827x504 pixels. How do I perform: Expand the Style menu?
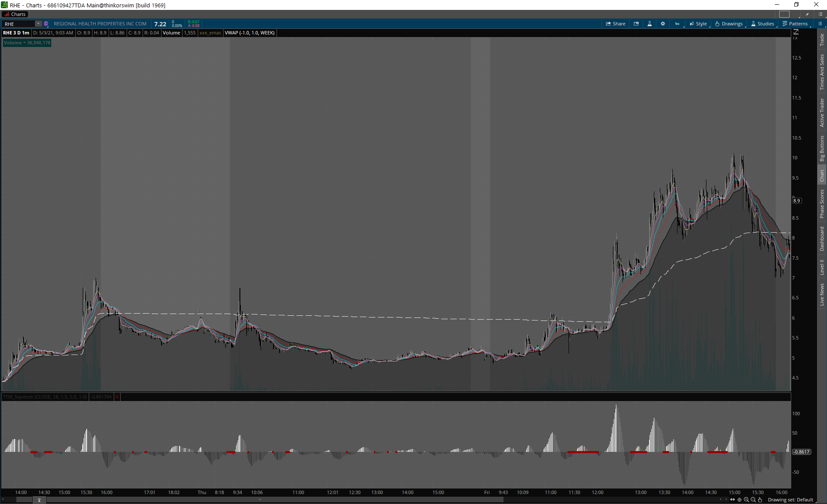click(698, 24)
